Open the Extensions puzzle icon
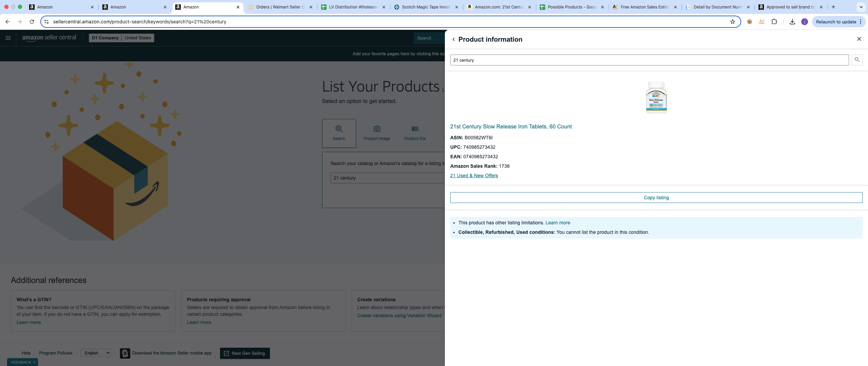Image resolution: width=868 pixels, height=366 pixels. tap(774, 22)
